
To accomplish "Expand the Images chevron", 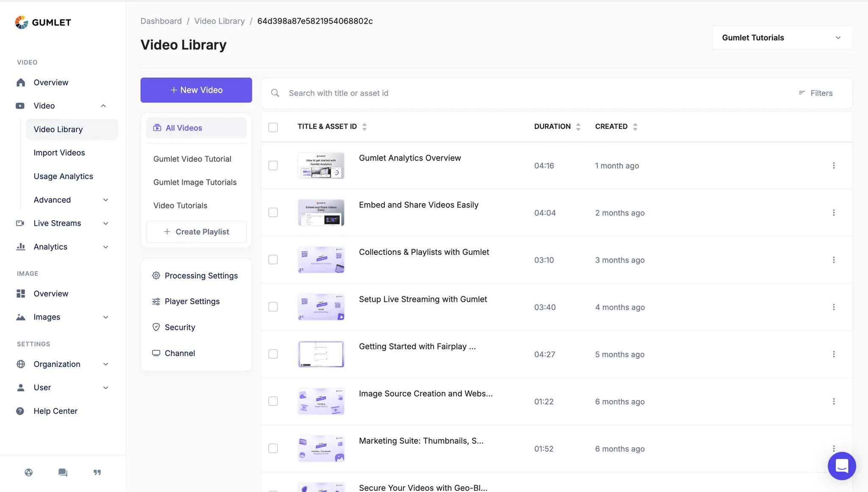I will click(x=106, y=317).
